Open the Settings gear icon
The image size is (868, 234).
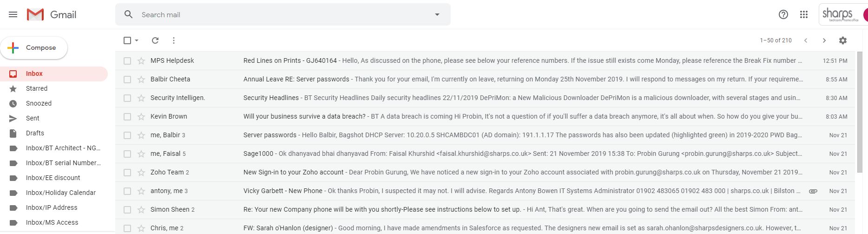point(843,40)
